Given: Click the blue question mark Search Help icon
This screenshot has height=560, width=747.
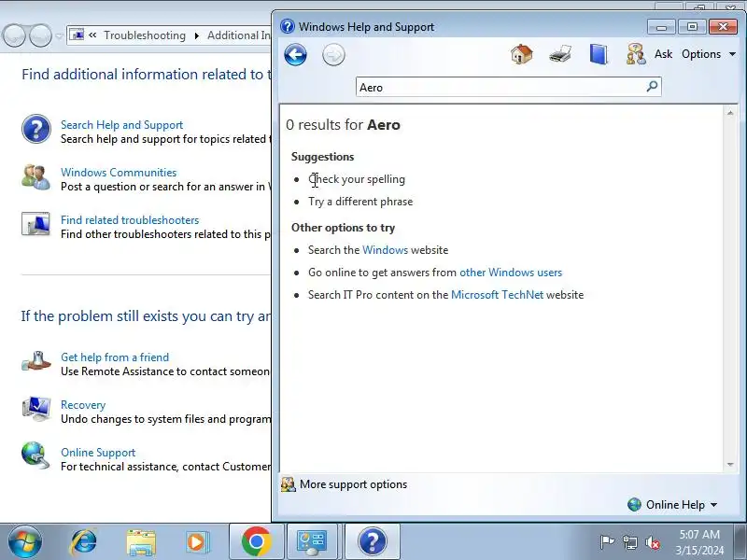Looking at the screenshot, I should [35, 129].
